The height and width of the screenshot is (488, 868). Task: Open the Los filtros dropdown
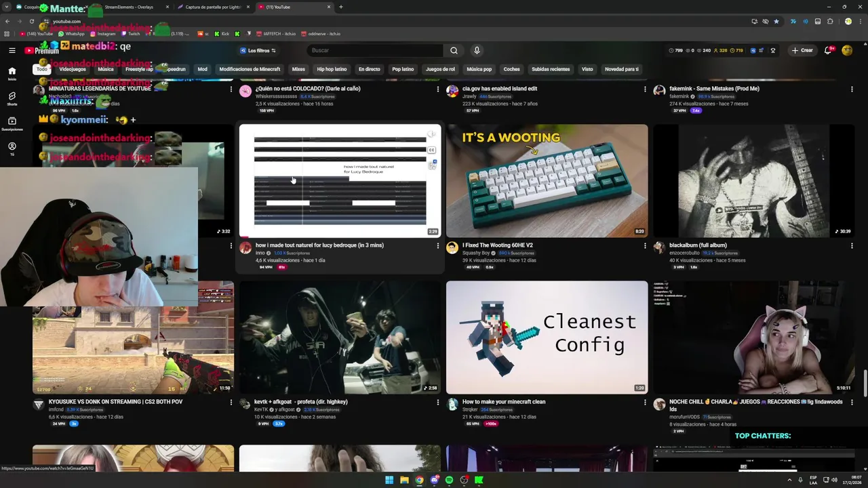point(258,50)
